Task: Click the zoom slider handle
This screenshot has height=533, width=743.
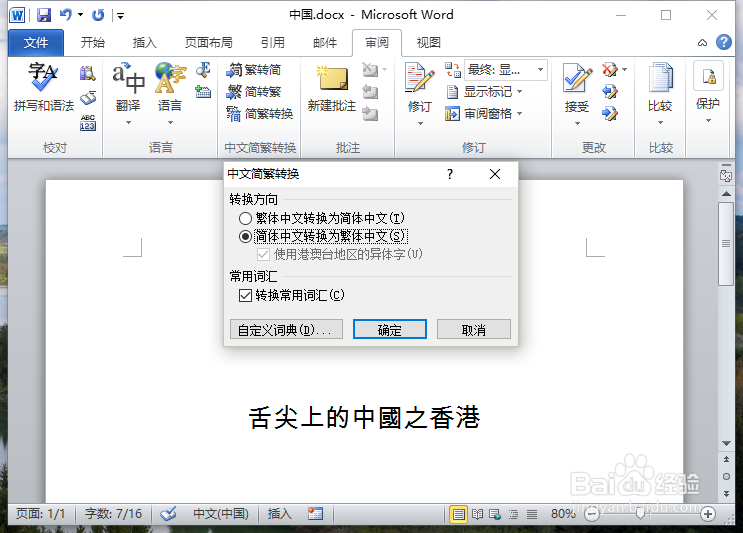Action: point(640,514)
